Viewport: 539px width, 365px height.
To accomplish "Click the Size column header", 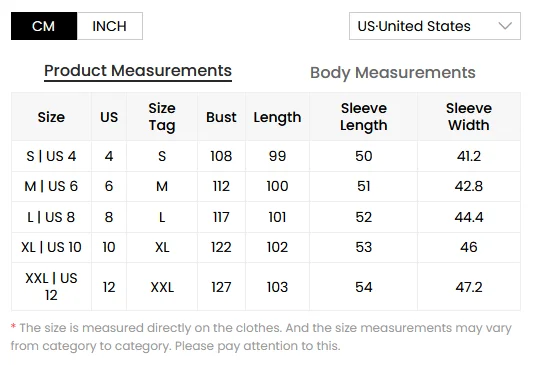I will click(51, 117).
